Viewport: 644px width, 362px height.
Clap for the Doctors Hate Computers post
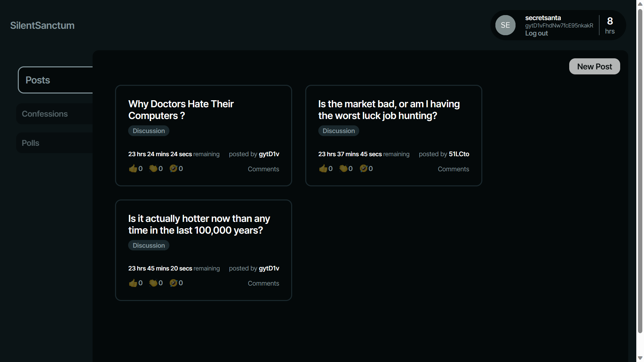(x=153, y=169)
